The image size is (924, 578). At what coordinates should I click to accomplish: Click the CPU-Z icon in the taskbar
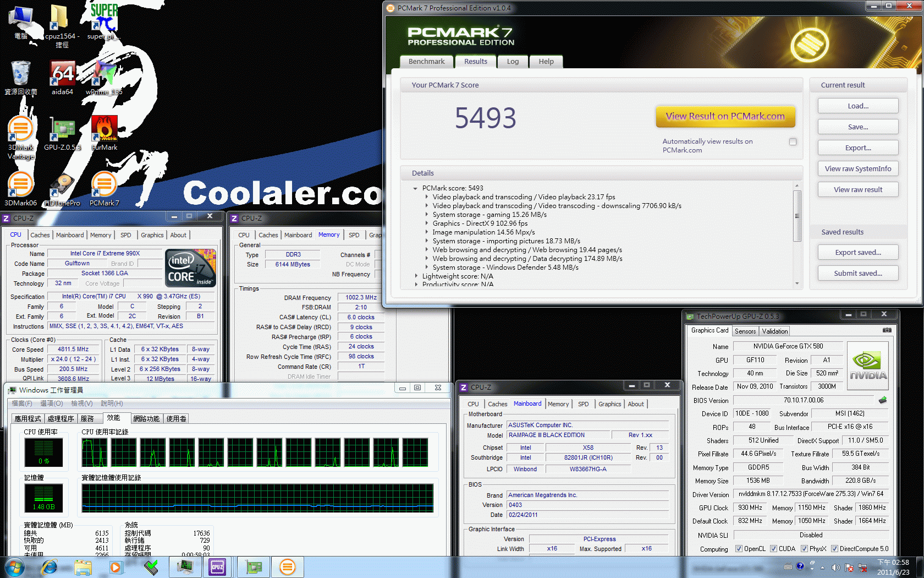tap(217, 566)
